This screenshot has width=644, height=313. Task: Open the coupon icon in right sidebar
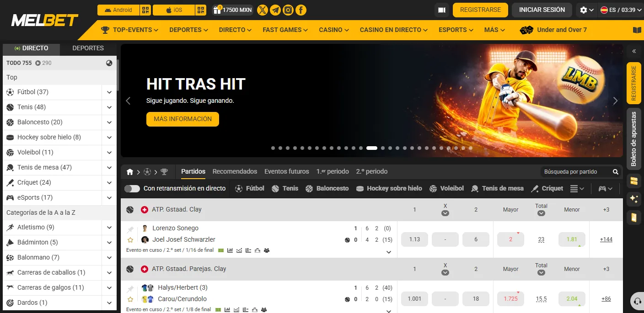[x=634, y=181]
